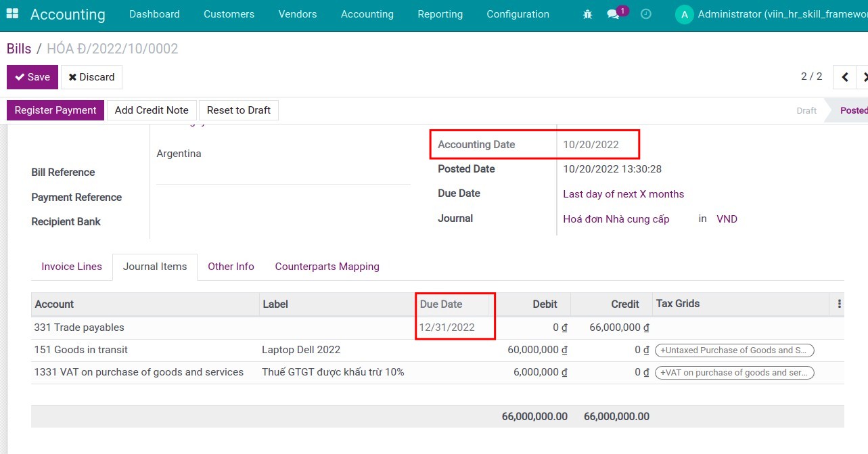Click the Accounting apps grid icon
Image resolution: width=868 pixels, height=454 pixels.
(12, 13)
